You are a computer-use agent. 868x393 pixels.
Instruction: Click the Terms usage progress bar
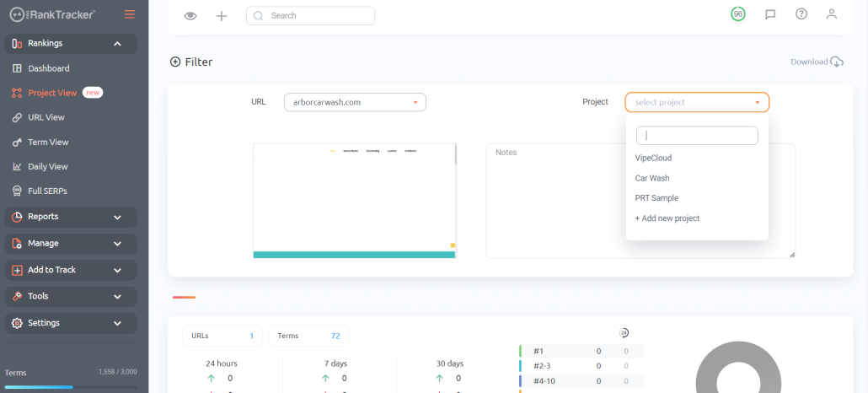click(71, 387)
